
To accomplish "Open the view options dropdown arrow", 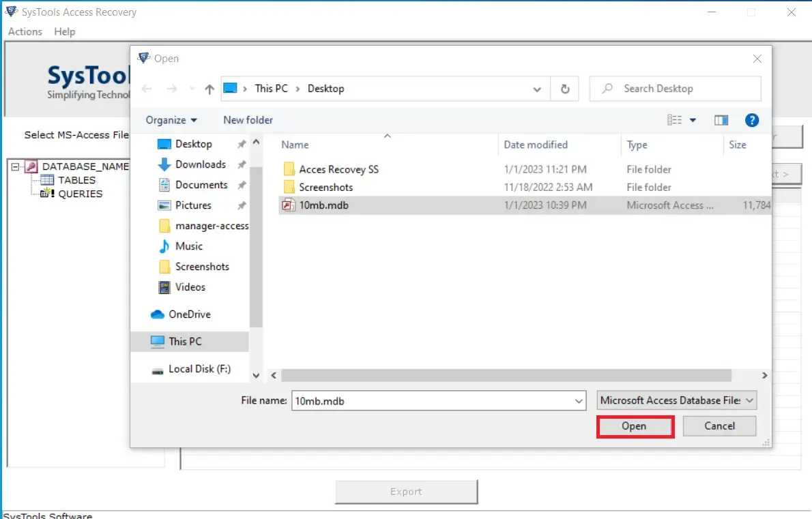I will coord(693,121).
